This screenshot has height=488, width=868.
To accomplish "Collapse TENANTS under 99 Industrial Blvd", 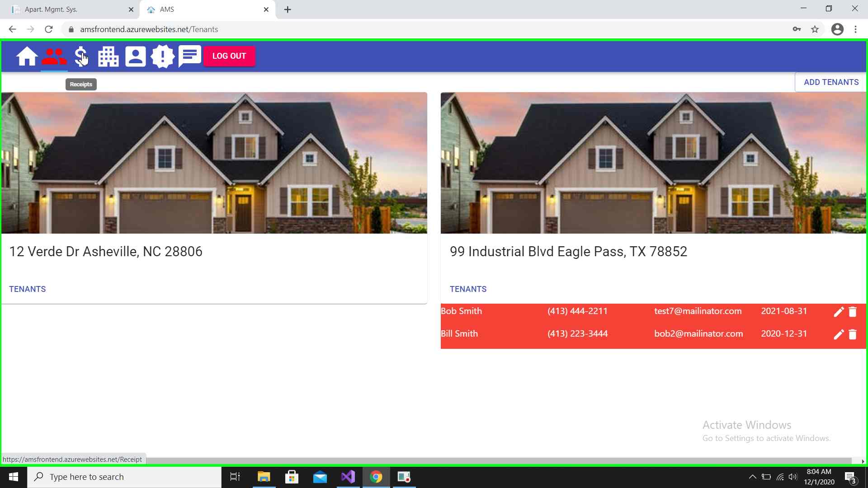I will coord(468,289).
